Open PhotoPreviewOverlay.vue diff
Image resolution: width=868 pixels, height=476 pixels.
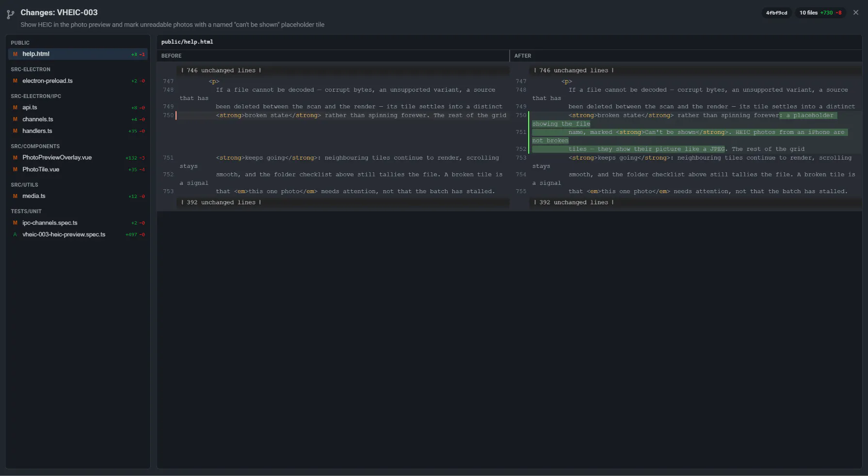[x=78, y=157]
